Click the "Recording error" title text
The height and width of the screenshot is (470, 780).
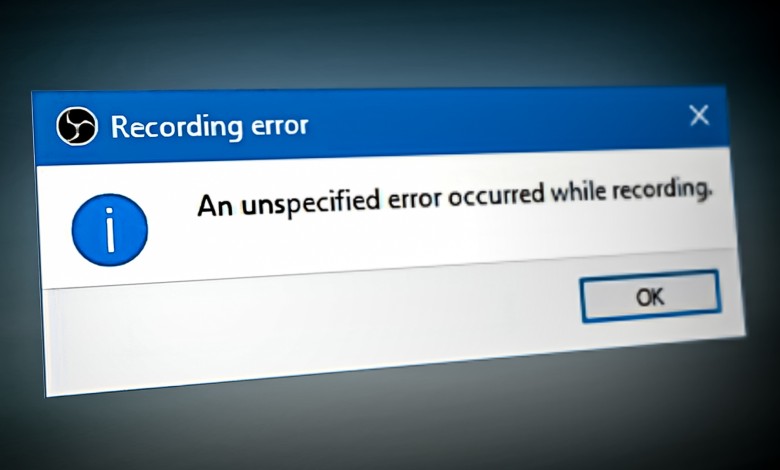(209, 126)
